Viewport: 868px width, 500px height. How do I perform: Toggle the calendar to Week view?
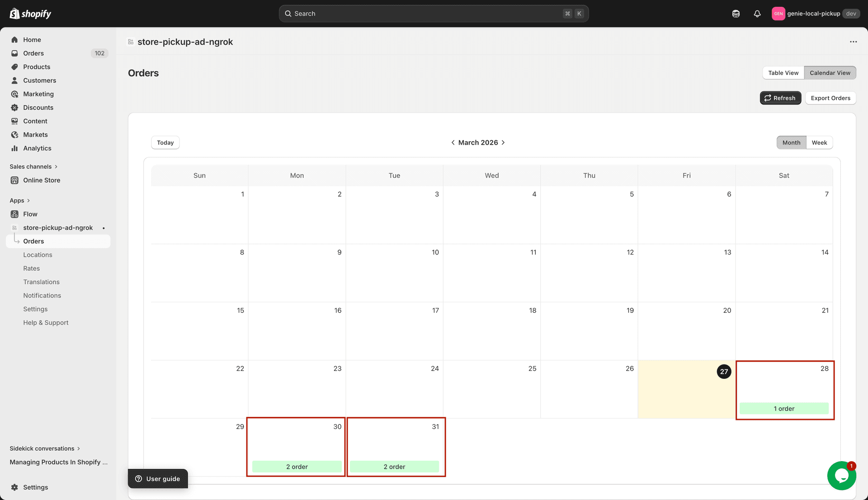[x=820, y=142]
